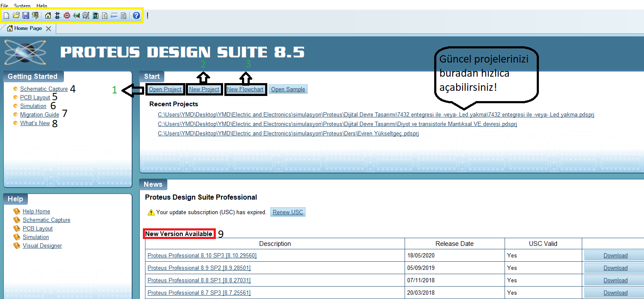Click the Open Project link in Start
Viewport: 644px width, 299px height.
click(x=165, y=90)
